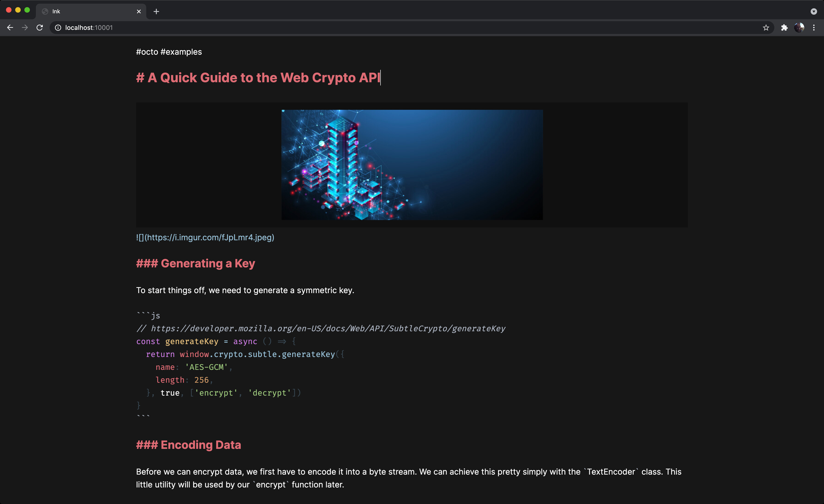Click the green zoom traffic light button

pyautogui.click(x=27, y=10)
